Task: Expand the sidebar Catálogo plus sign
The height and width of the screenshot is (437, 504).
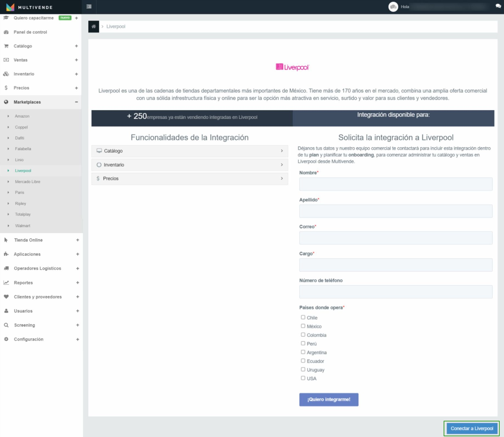Action: click(x=76, y=46)
